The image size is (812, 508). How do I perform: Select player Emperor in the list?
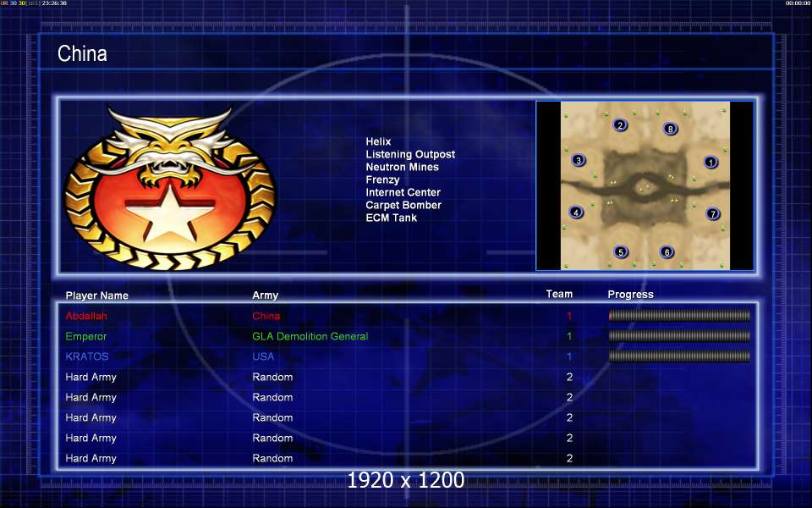[x=85, y=336]
